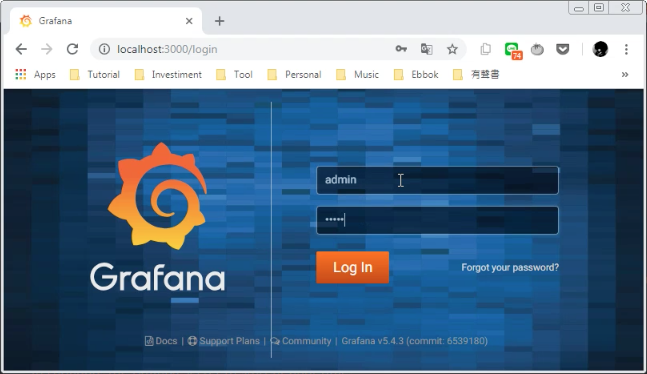Open the Tutorial bookmarks folder
647x374 pixels.
[95, 74]
